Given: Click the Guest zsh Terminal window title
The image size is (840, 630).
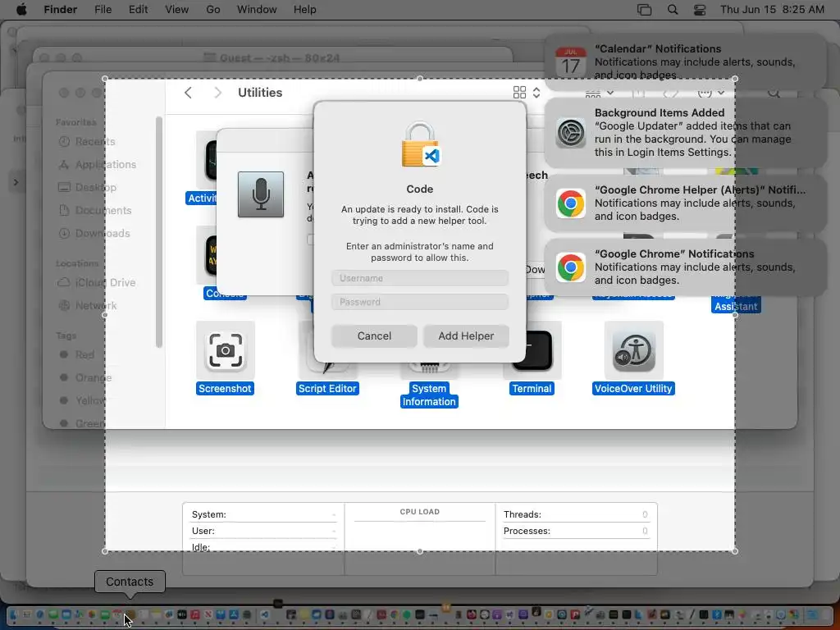Looking at the screenshot, I should pyautogui.click(x=279, y=58).
